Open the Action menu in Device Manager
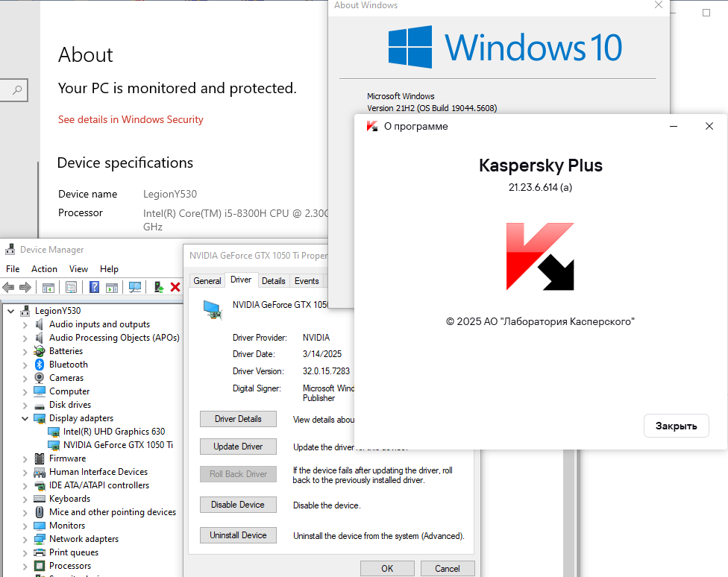 coord(44,269)
